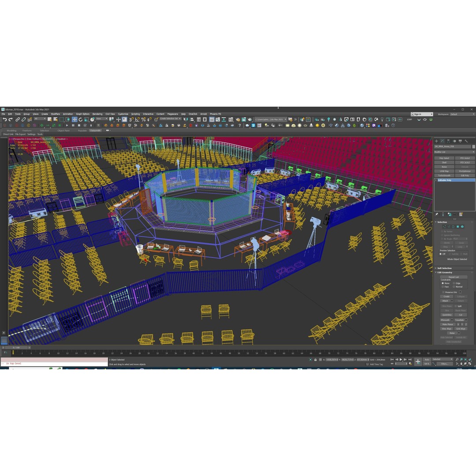
Task: Click the Make Planar button
Action: tap(448, 324)
